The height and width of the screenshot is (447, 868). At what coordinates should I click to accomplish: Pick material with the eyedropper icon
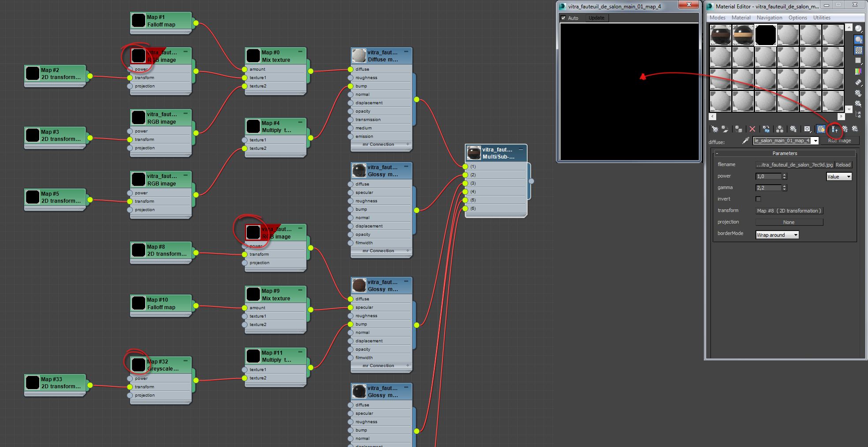pos(746,140)
